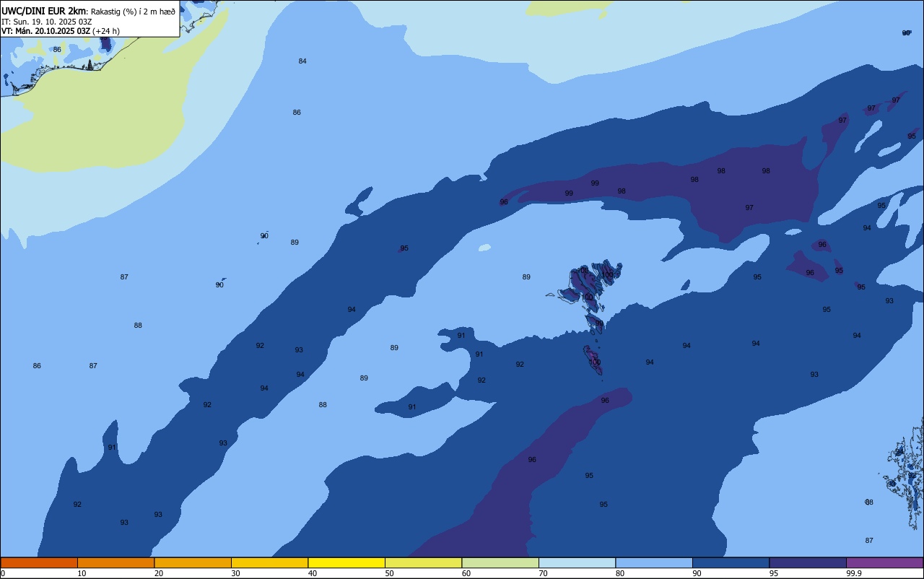
Task: Pick the purple legend swatch above 99.9
Action: 884,562
